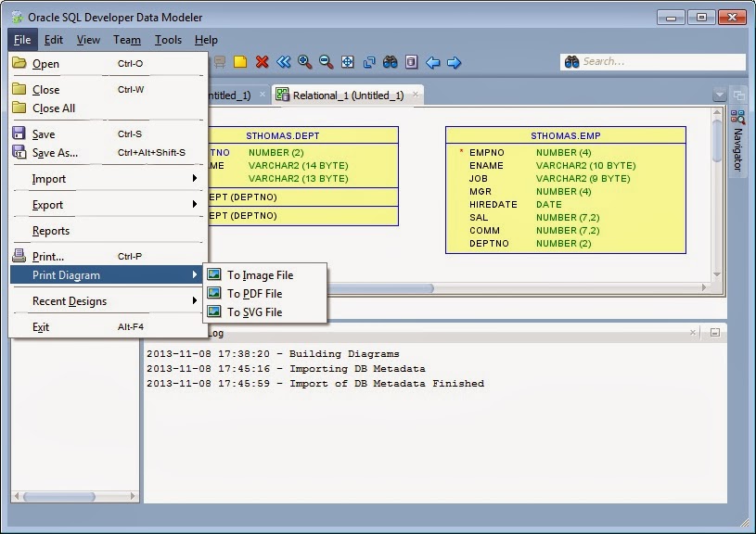Select Reports in the File menu
Viewport: 756px width, 534px height.
coord(109,230)
